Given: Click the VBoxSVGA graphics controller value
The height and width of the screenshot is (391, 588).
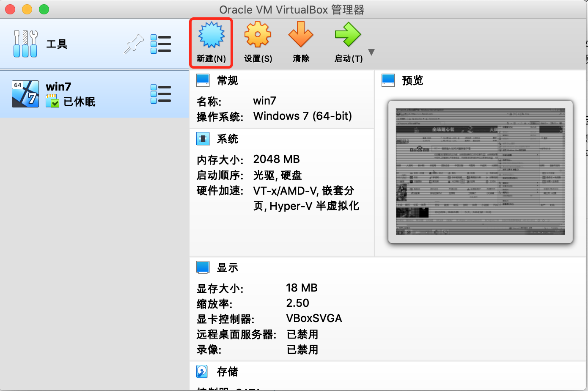Looking at the screenshot, I should point(314,318).
